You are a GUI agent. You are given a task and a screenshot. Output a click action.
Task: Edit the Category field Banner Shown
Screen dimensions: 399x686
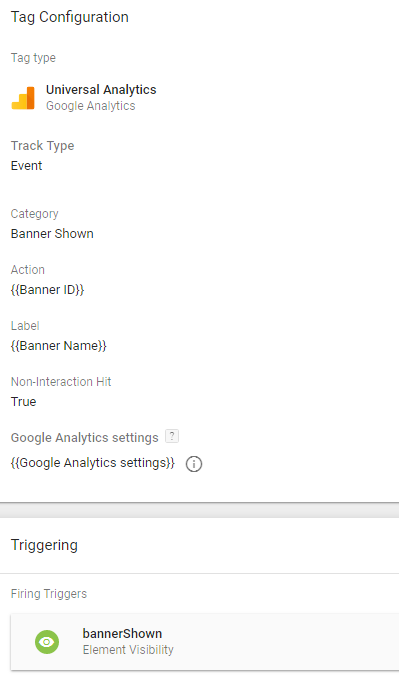(52, 234)
